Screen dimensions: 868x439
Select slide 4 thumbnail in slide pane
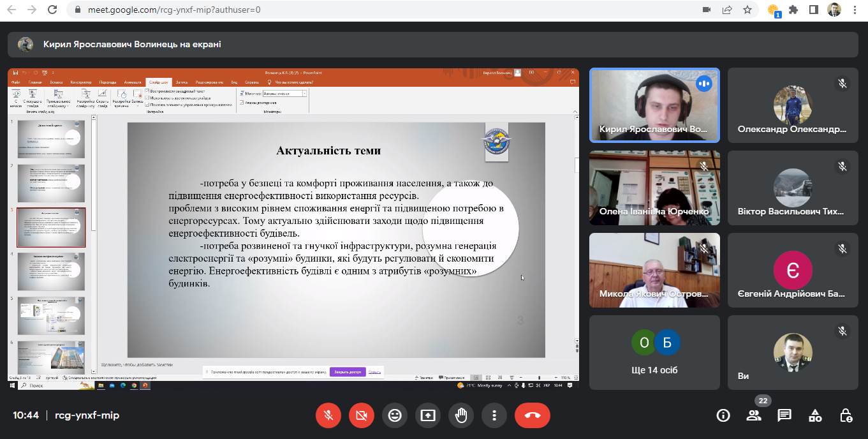(x=50, y=272)
